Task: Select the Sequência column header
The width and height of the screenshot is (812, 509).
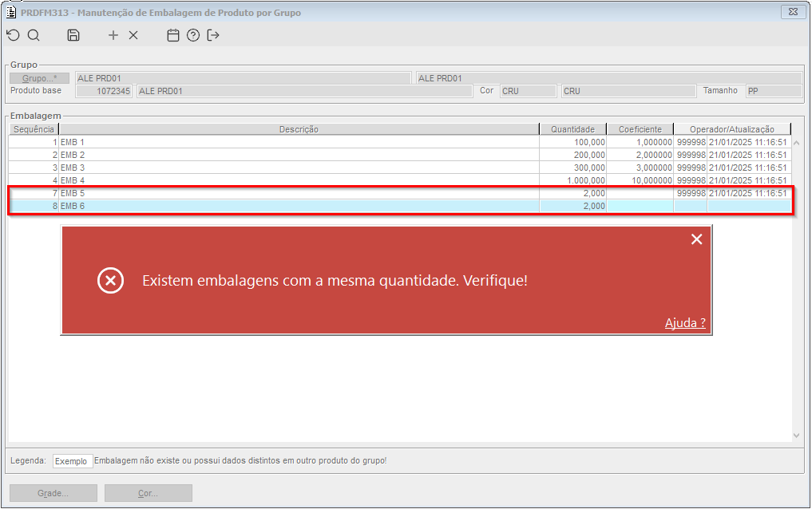Action: [34, 129]
